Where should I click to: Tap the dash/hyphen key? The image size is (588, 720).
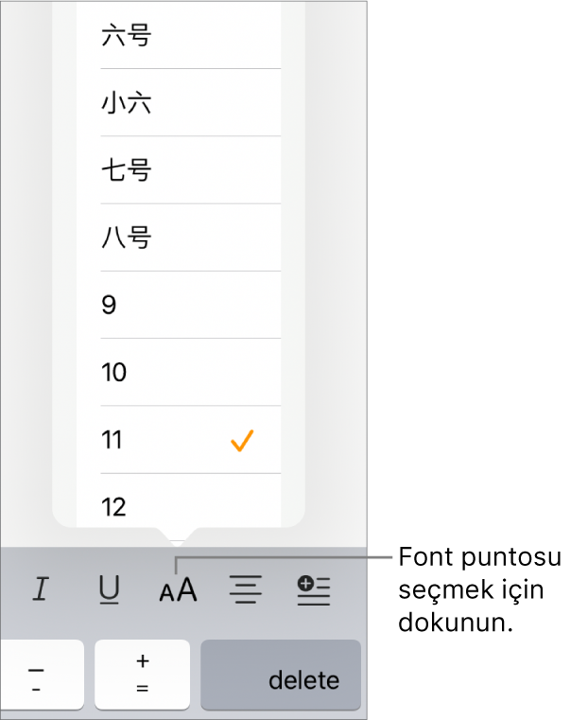[42, 675]
